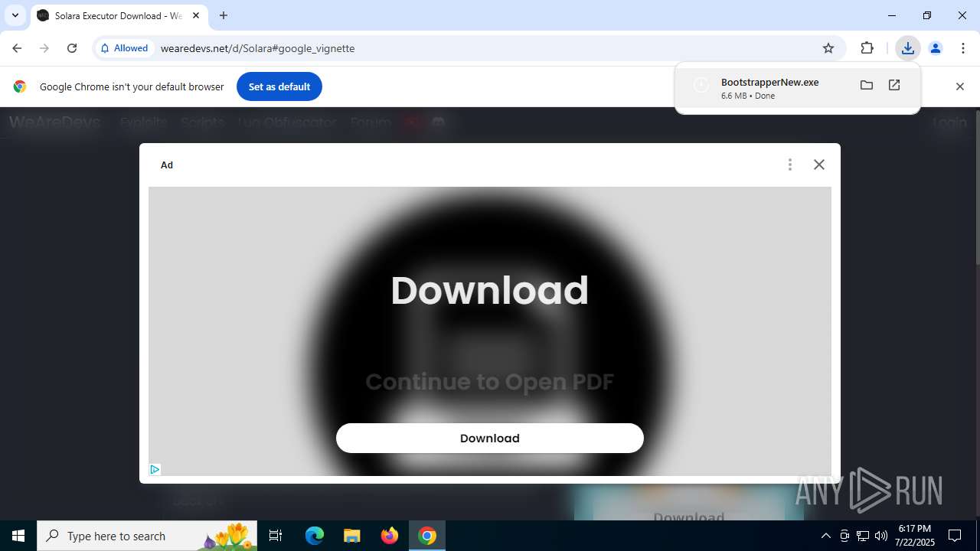Dismiss the default browser infobar

960,86
